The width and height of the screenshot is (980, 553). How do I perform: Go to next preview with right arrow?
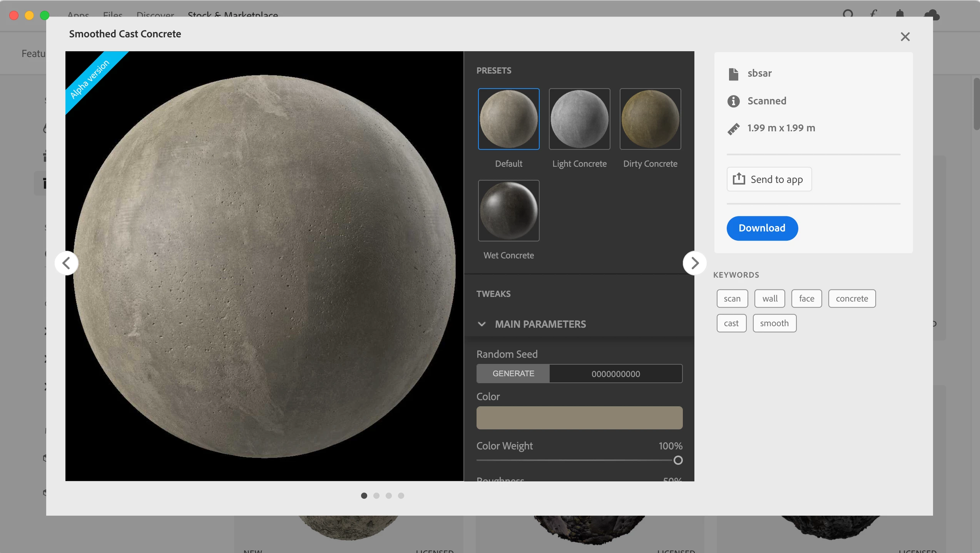point(694,263)
